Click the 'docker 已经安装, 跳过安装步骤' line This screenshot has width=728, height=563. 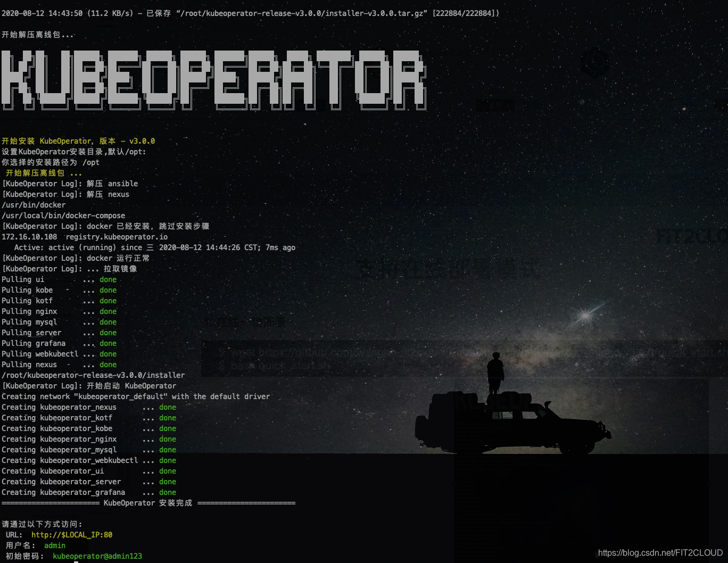[105, 226]
